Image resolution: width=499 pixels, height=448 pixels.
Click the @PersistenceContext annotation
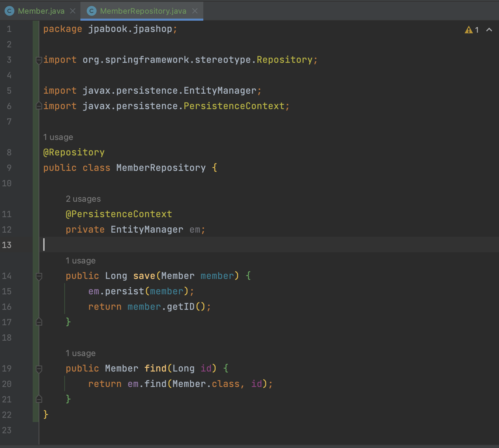pos(119,214)
